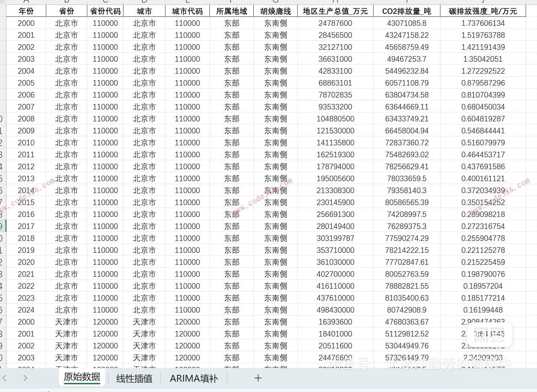Add a new worksheet via plus icon
The height and width of the screenshot is (392, 537).
[x=258, y=378]
